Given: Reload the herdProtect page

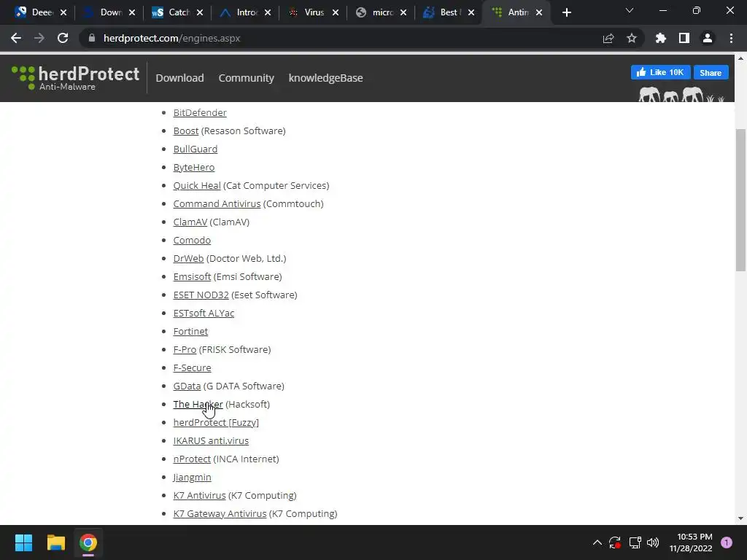Looking at the screenshot, I should coord(63,38).
